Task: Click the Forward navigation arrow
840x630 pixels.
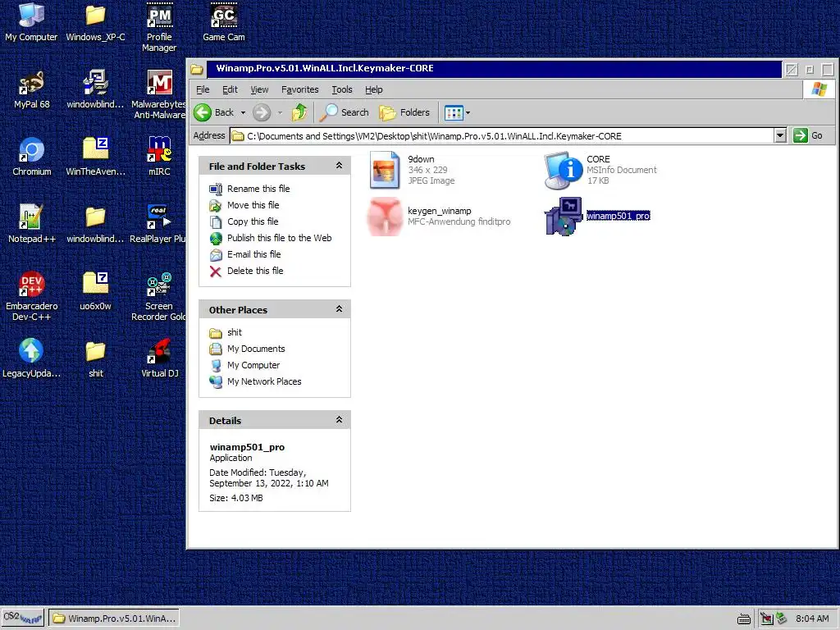Action: [262, 112]
